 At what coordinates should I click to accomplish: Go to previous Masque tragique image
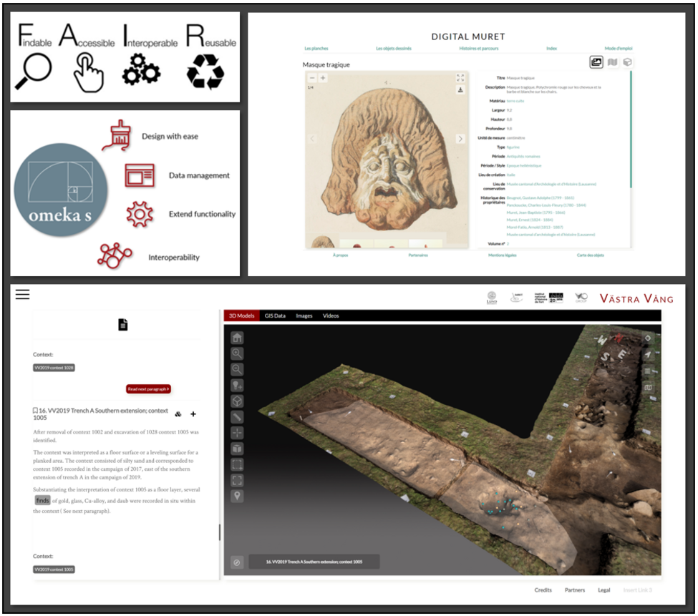tap(312, 139)
